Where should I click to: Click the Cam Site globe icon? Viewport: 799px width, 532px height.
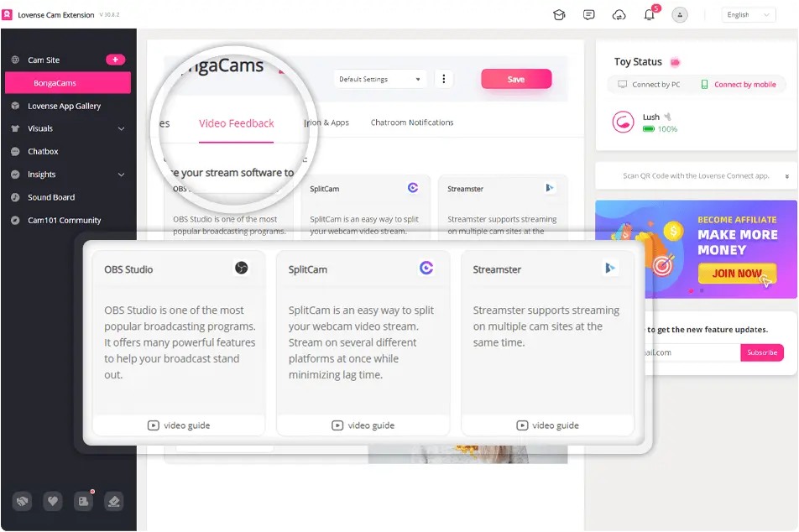(15, 60)
